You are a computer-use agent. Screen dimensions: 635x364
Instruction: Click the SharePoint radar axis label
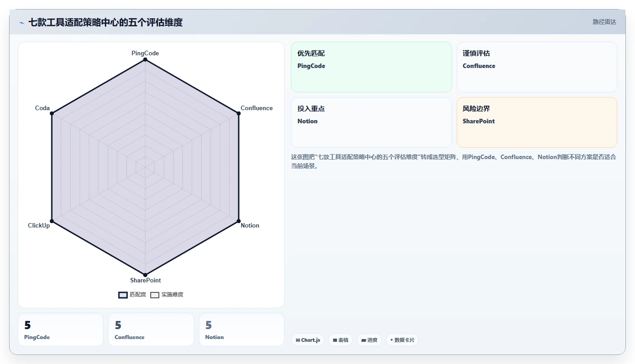(145, 280)
